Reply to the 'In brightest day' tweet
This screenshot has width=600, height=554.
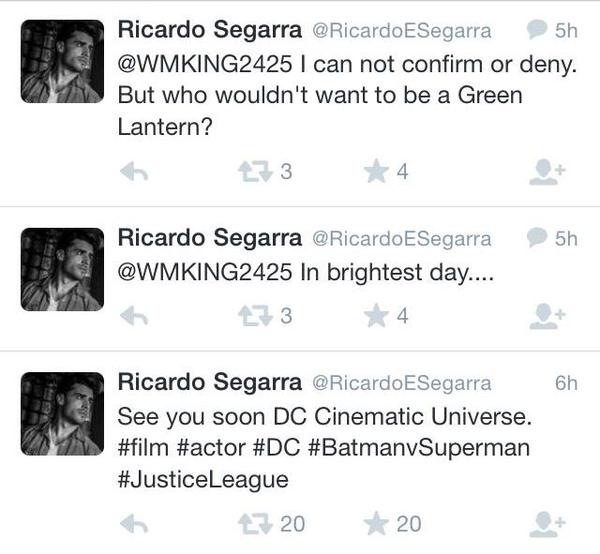point(134,316)
